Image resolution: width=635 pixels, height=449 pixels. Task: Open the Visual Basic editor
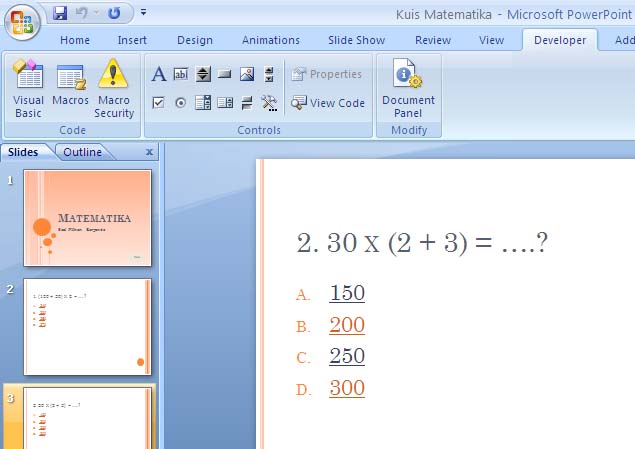(x=28, y=88)
